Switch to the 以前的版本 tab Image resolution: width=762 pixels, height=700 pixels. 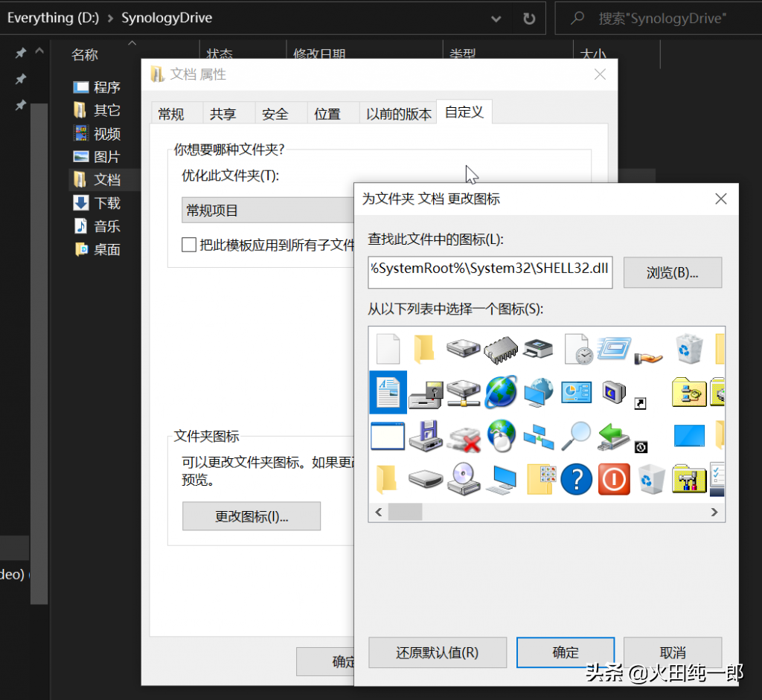[399, 114]
